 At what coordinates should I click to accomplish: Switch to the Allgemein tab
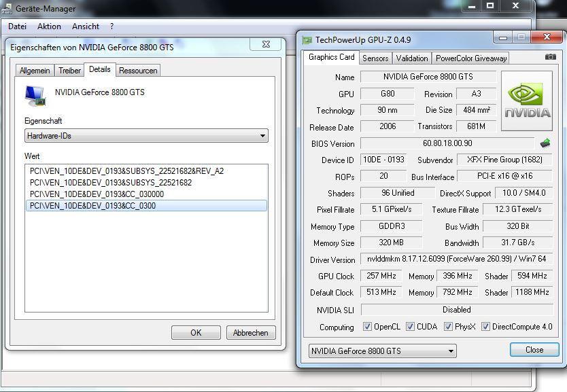coord(35,71)
